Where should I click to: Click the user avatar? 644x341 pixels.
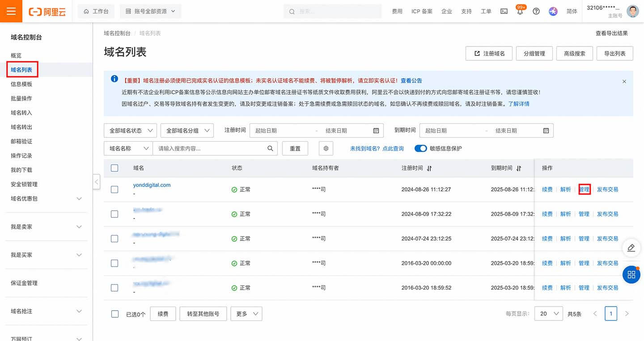[632, 11]
